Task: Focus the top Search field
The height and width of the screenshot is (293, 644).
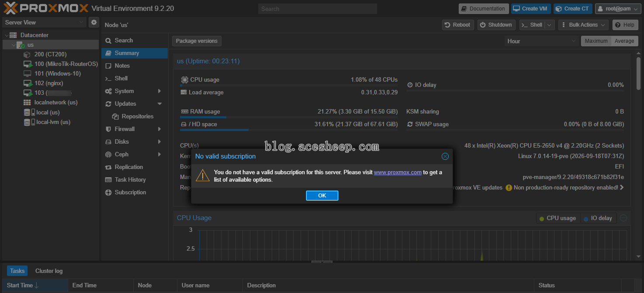Action: [x=317, y=9]
